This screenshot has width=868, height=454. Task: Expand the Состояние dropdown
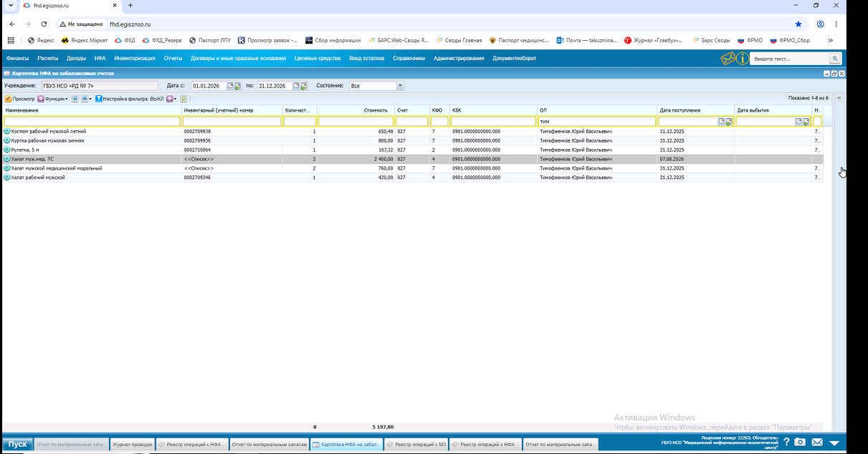coord(400,86)
